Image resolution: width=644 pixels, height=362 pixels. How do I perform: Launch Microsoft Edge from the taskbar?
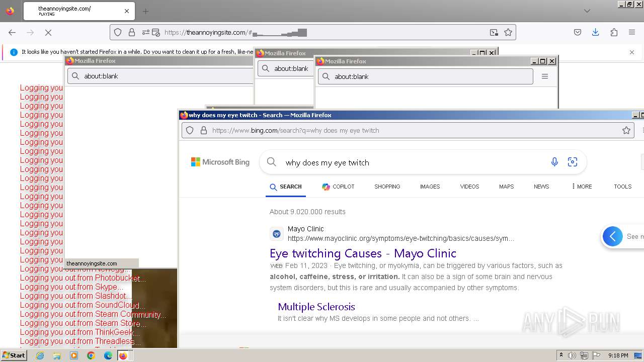point(108,355)
